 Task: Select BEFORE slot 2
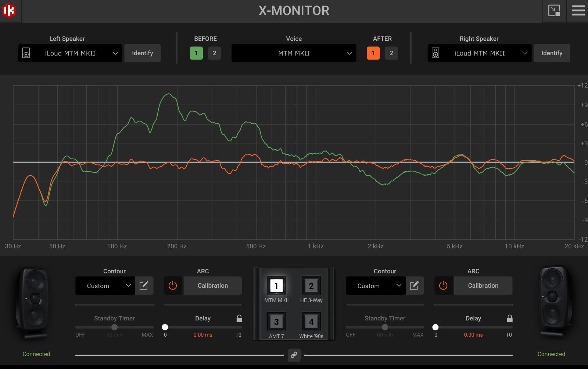(215, 53)
